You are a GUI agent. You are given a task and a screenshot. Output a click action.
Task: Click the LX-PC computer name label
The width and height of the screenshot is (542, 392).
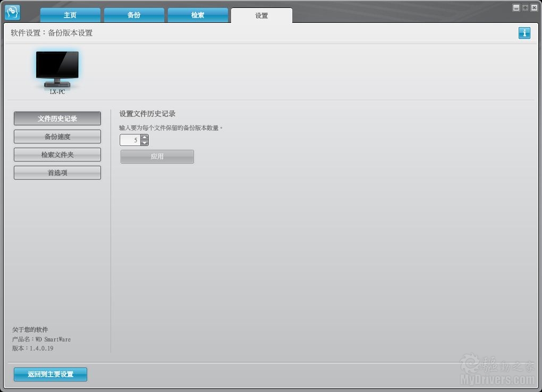(x=57, y=92)
